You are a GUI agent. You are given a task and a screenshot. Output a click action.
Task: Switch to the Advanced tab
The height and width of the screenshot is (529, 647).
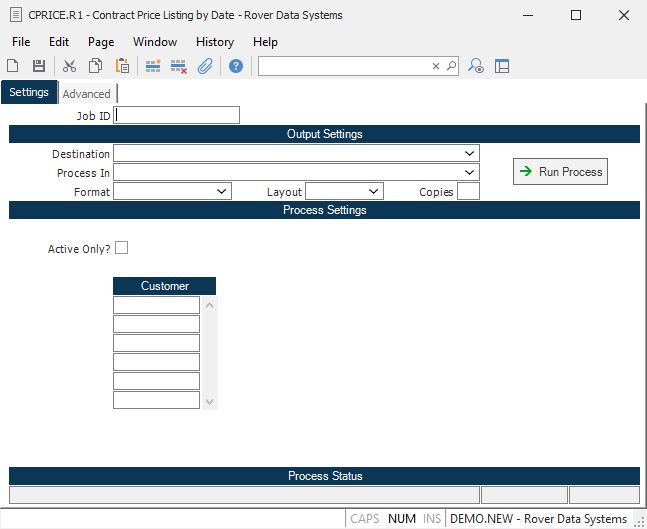[87, 94]
